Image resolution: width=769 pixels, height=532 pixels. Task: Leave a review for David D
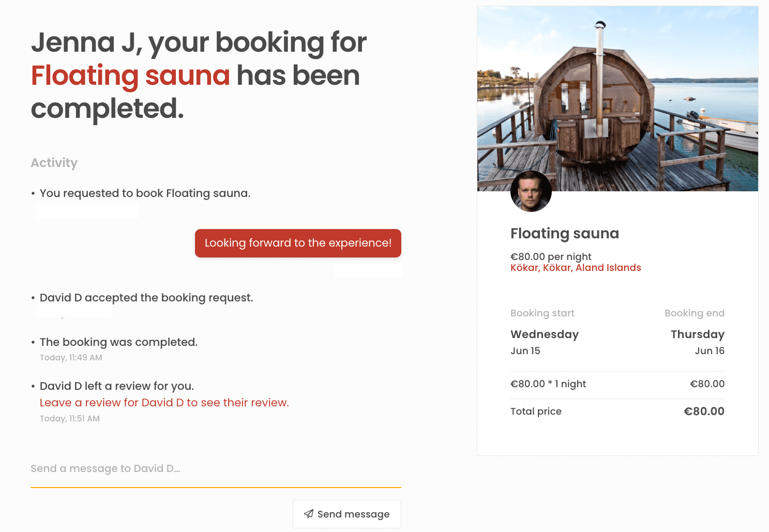[164, 403]
